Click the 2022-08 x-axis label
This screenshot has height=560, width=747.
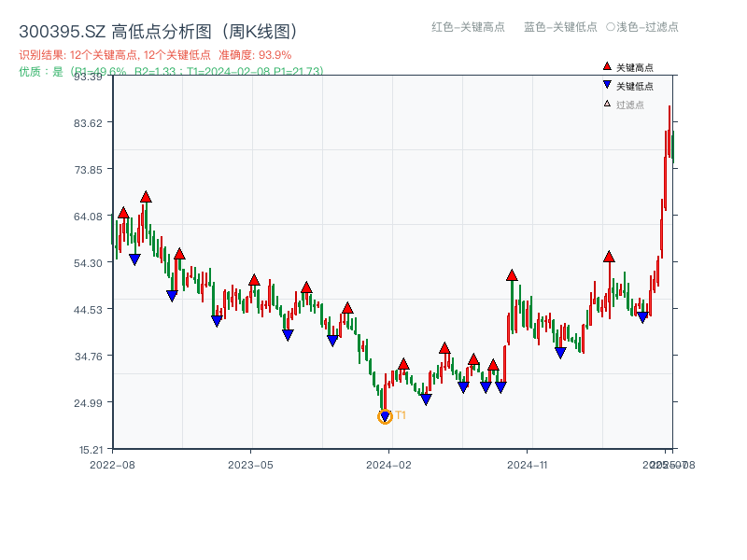point(112,465)
